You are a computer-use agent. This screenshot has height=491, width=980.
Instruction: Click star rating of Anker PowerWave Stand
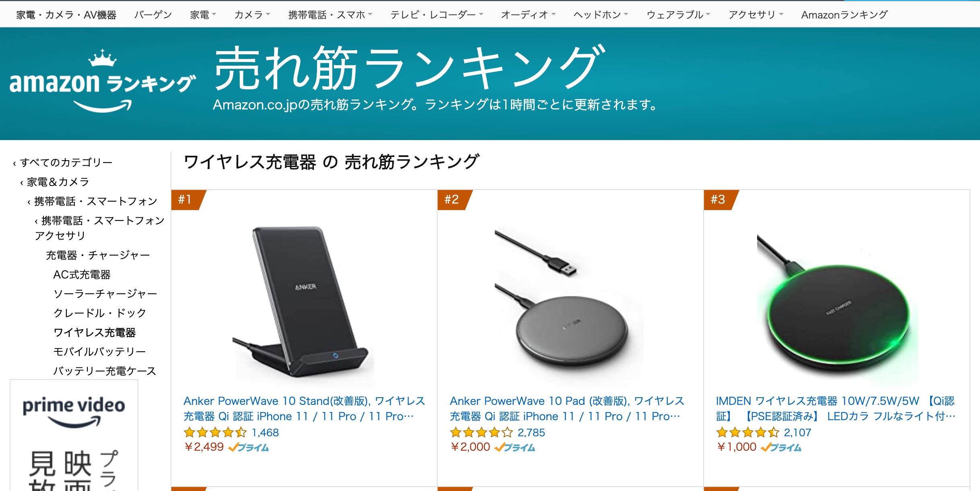coord(215,433)
